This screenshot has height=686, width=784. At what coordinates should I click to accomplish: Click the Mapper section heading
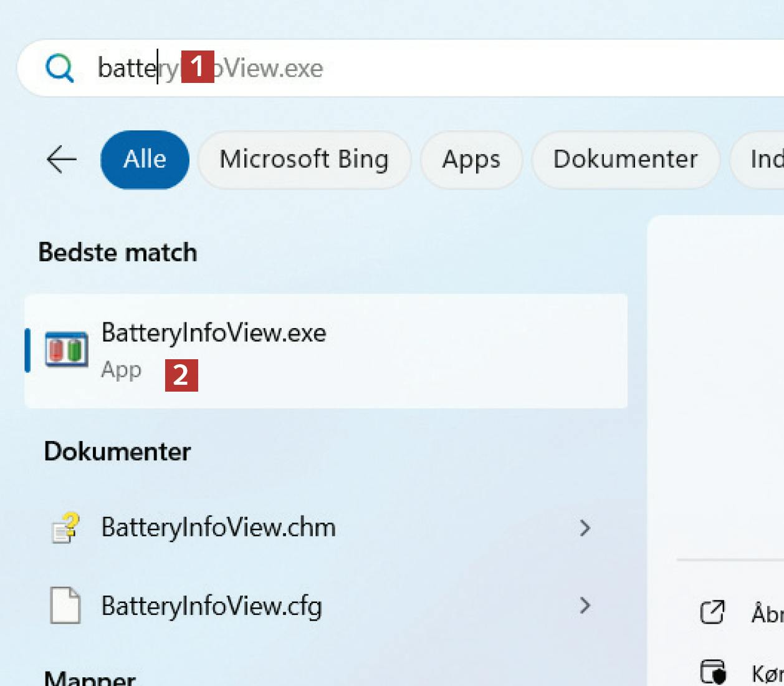tap(90, 679)
